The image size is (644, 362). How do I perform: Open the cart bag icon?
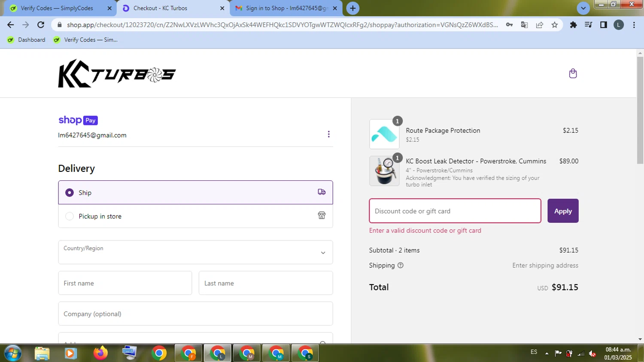click(x=573, y=73)
